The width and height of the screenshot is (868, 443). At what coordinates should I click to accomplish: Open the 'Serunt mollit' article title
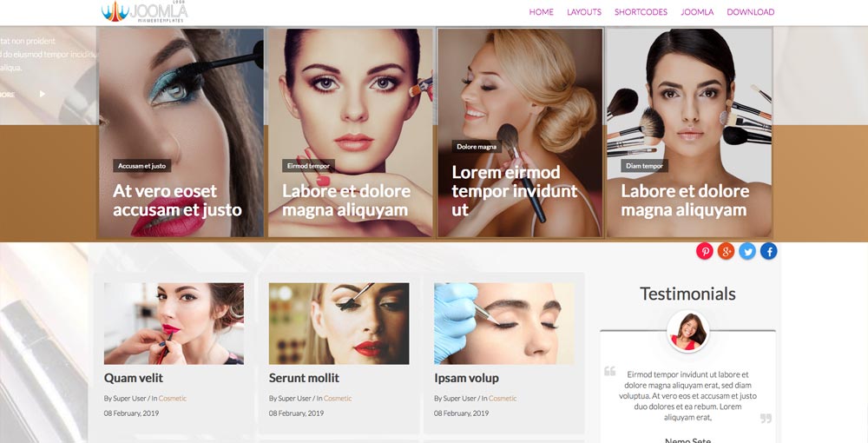(304, 378)
